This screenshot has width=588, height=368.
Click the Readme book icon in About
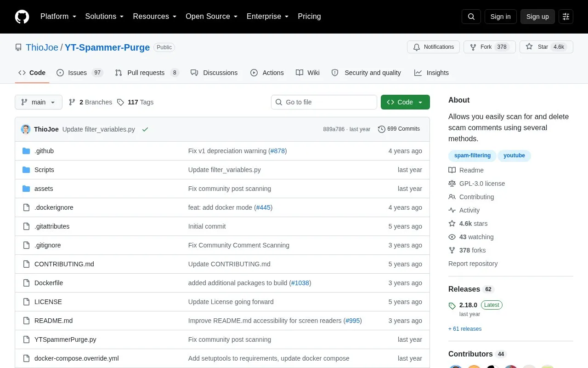coord(452,170)
